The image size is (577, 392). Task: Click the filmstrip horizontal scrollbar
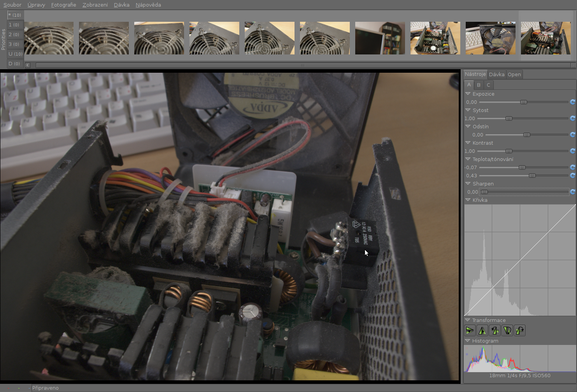(302, 65)
